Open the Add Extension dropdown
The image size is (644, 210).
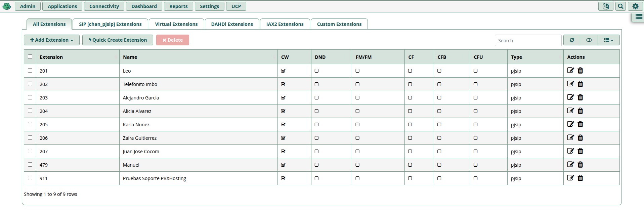pos(52,40)
